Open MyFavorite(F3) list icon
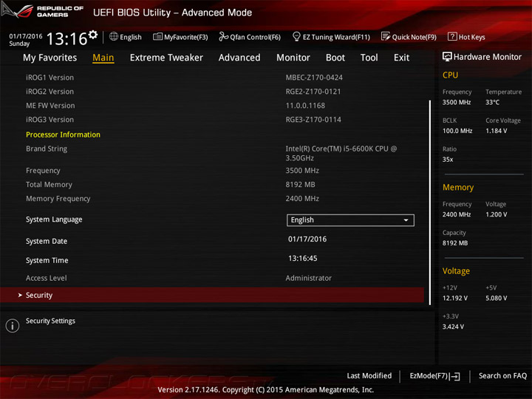 click(x=157, y=36)
